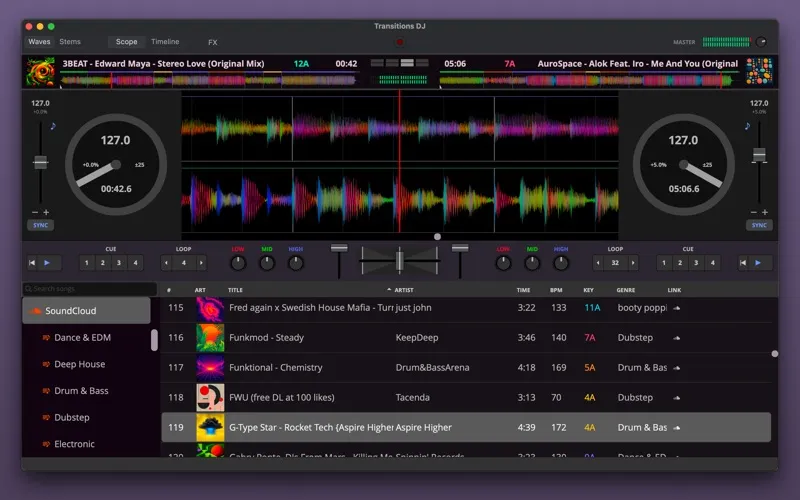Image resolution: width=800 pixels, height=500 pixels.
Task: Click right deck MID EQ knob
Action: [532, 263]
